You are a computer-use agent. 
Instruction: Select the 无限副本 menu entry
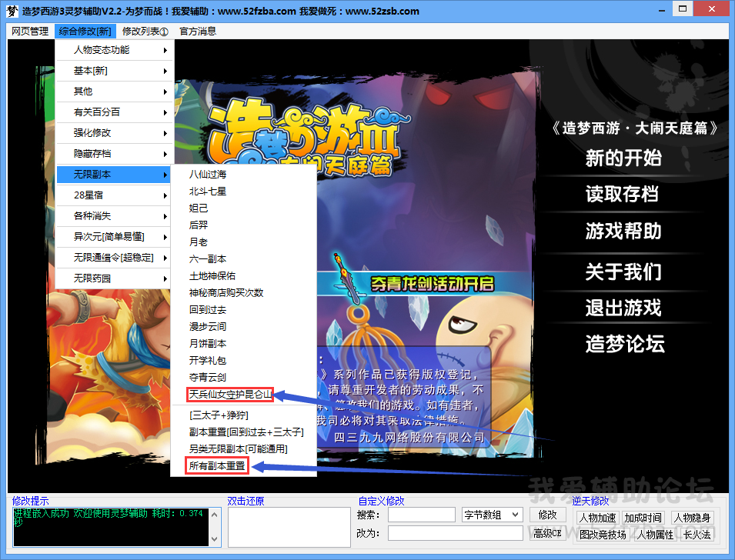(115, 175)
